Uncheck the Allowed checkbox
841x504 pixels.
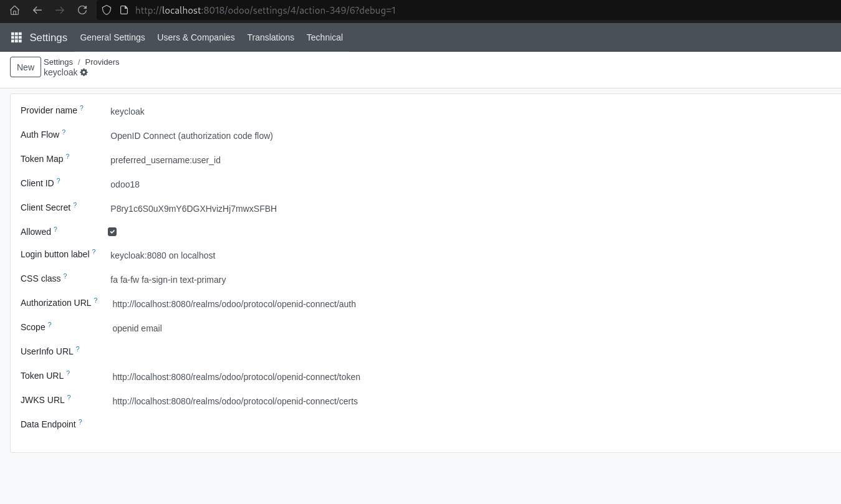112,231
